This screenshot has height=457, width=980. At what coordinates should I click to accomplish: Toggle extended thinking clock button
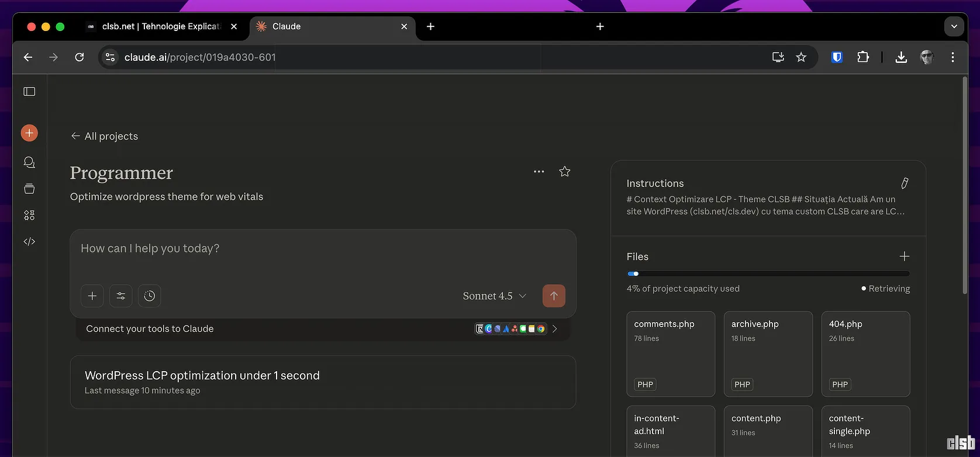click(x=150, y=296)
